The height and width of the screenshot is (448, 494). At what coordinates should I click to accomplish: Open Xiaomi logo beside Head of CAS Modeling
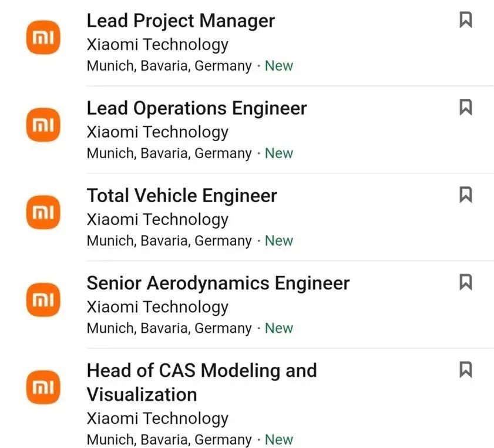43,387
